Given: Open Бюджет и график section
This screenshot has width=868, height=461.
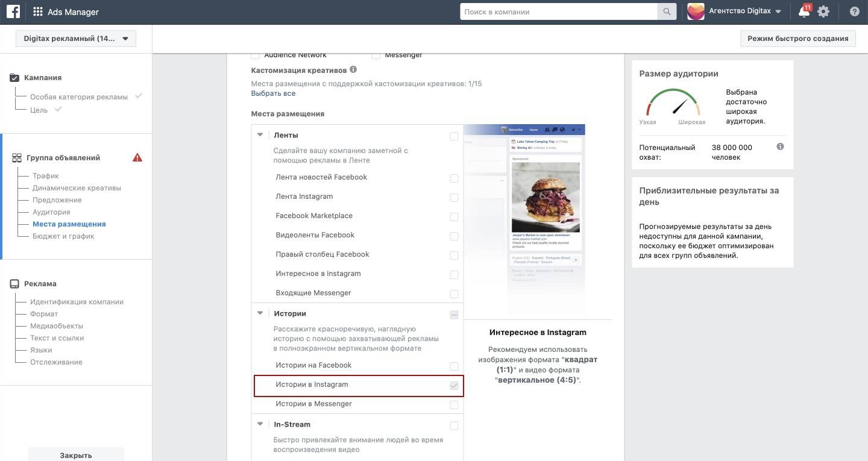Looking at the screenshot, I should pos(63,236).
